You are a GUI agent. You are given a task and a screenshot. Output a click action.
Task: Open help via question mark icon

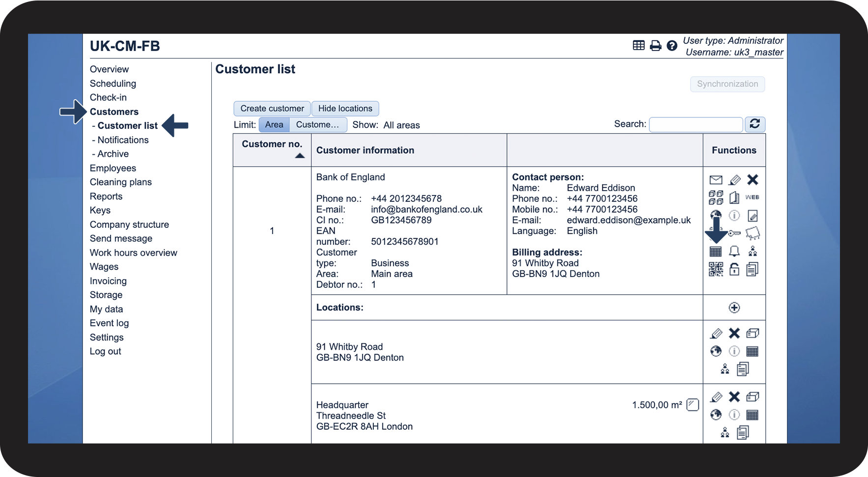tap(672, 46)
